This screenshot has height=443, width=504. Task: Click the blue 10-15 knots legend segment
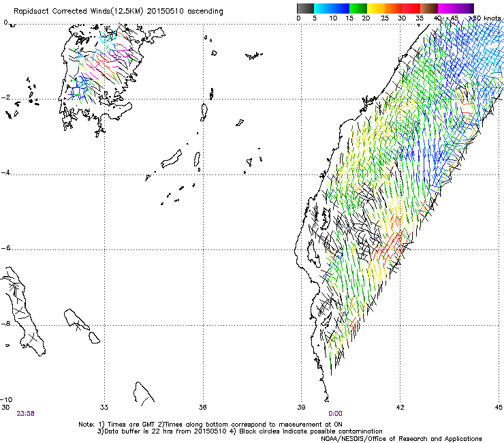[341, 8]
